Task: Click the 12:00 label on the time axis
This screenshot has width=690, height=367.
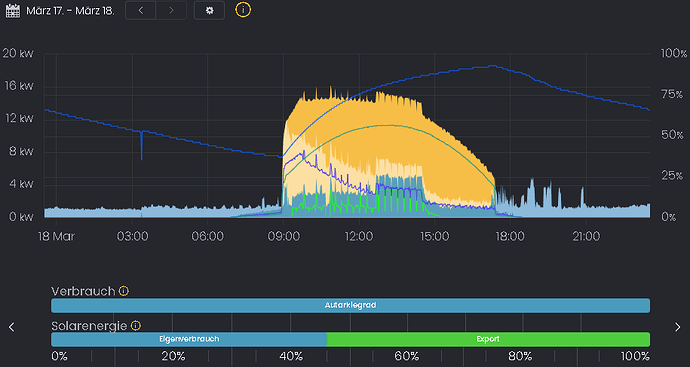Action: (x=359, y=236)
